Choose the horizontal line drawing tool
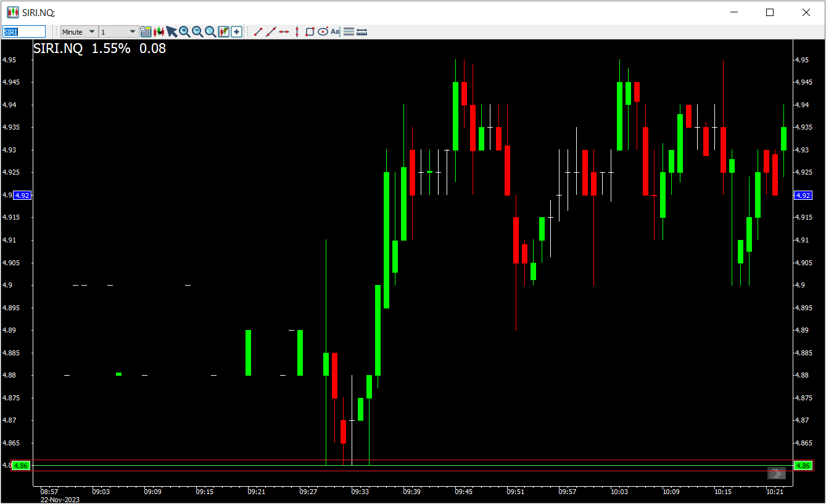 (284, 31)
